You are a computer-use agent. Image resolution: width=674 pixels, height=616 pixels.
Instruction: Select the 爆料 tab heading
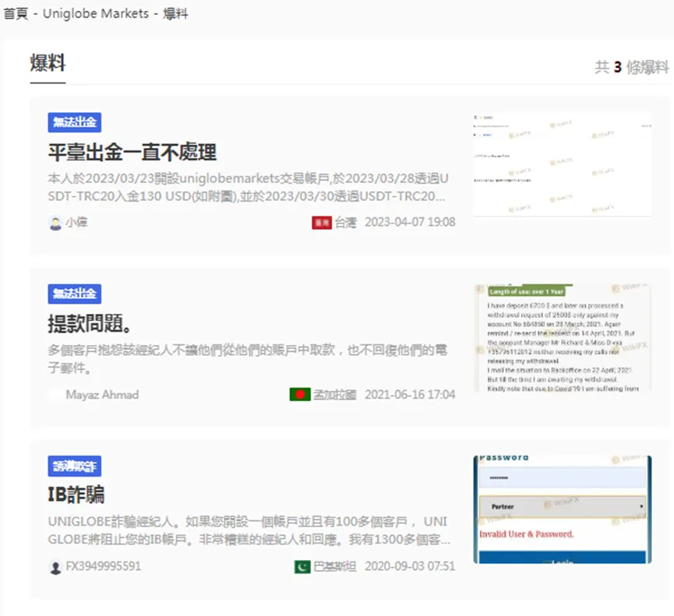click(48, 63)
